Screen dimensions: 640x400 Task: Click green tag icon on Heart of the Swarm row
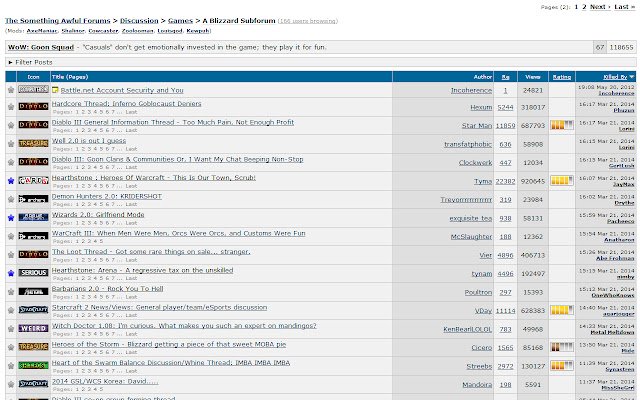pos(33,365)
